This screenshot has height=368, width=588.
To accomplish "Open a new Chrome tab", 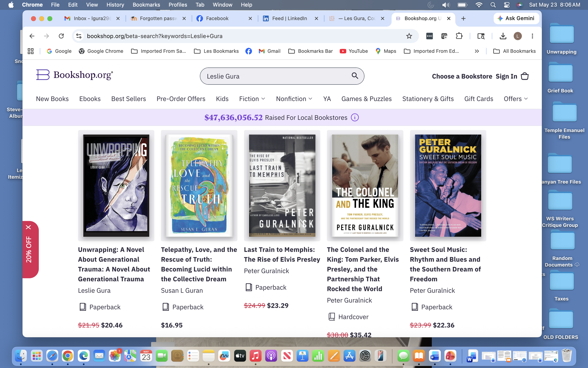I will tap(463, 19).
